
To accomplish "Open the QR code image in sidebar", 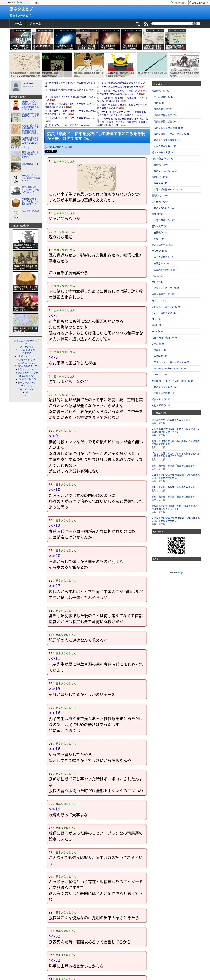I will click(176, 545).
